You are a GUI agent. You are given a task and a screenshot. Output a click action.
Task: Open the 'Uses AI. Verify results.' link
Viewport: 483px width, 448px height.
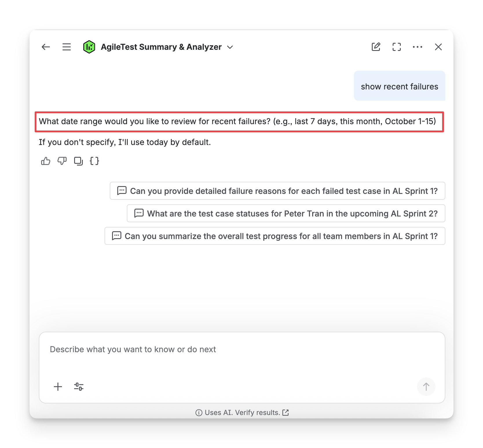(242, 412)
